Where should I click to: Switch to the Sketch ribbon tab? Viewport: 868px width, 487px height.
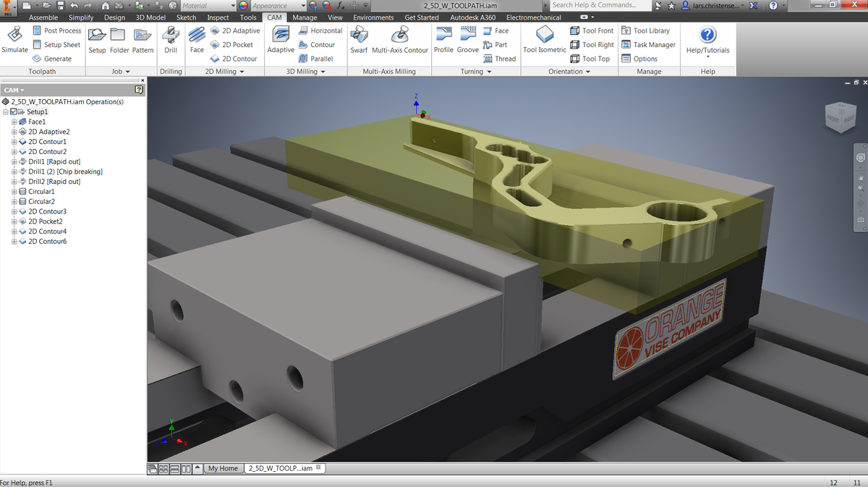tap(185, 17)
